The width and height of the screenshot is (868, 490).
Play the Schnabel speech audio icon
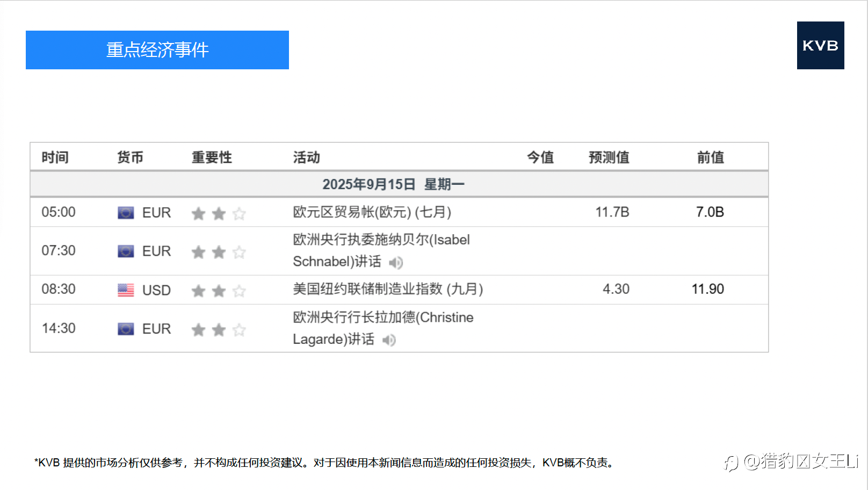396,263
